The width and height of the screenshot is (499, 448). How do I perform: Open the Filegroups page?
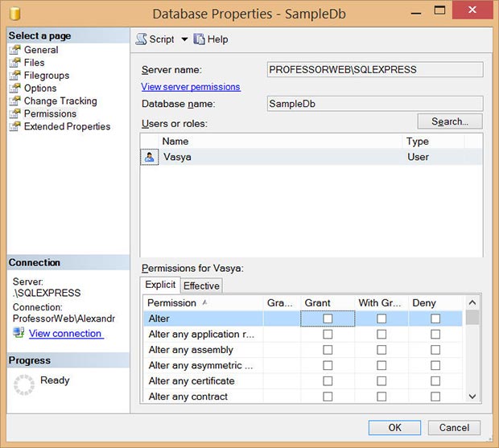(x=47, y=76)
